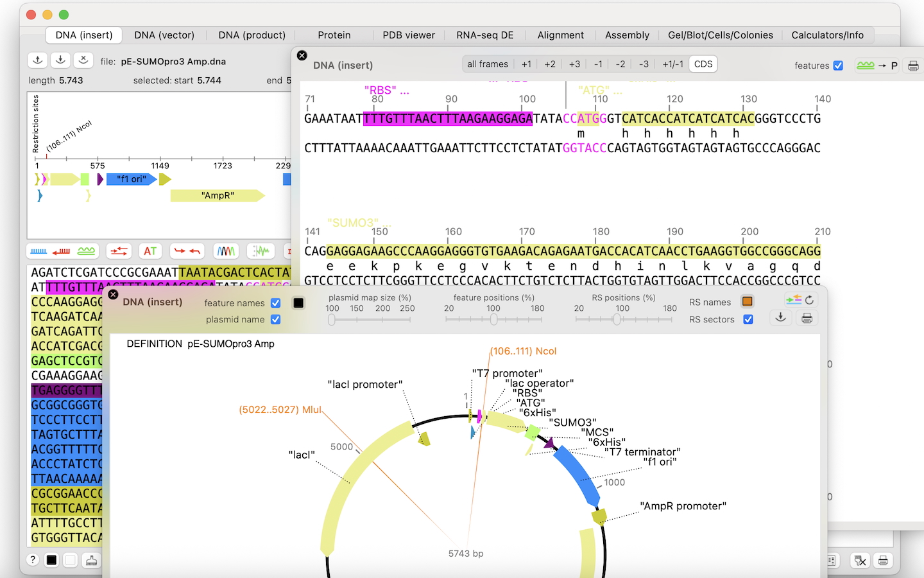924x578 pixels.
Task: Click the reverse-complement red arrows icon
Action: click(119, 251)
